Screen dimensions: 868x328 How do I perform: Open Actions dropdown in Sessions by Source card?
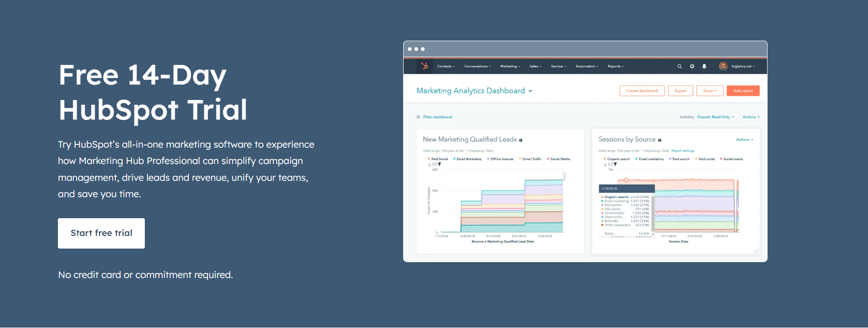(744, 140)
